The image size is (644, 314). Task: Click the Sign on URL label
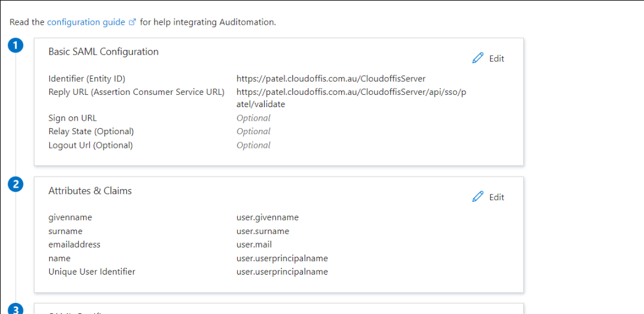coord(72,118)
